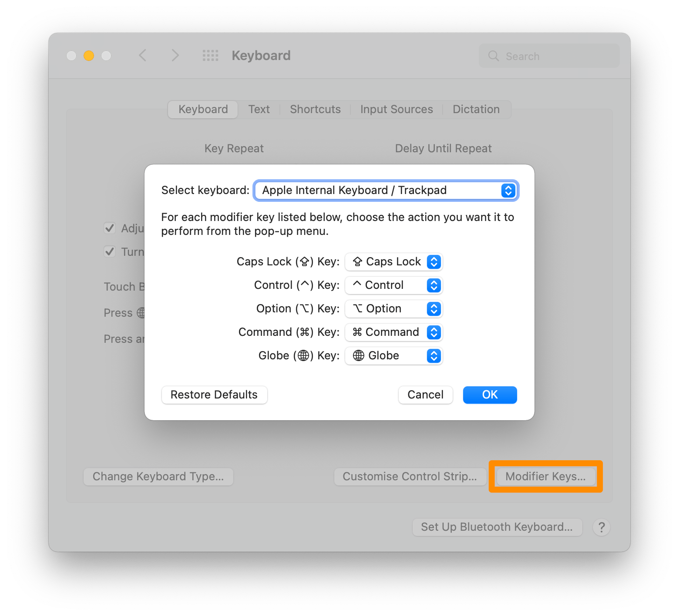Viewport: 679px width, 616px height.
Task: Click the Restore Defaults button
Action: click(214, 395)
